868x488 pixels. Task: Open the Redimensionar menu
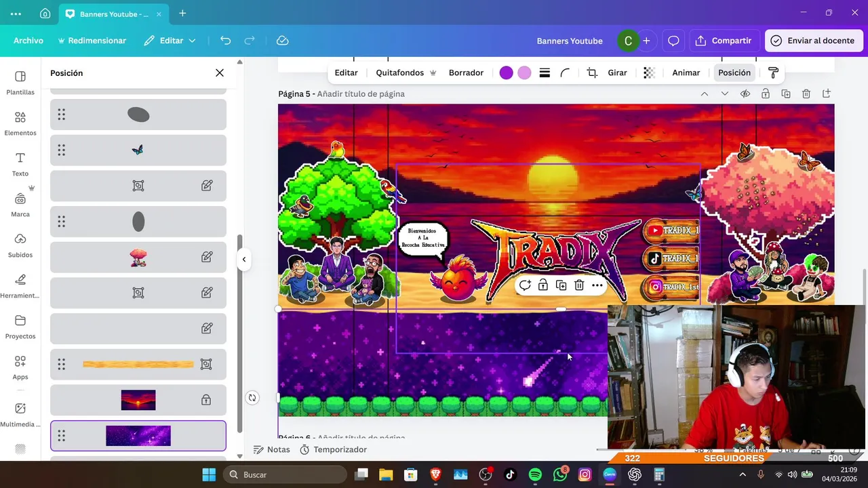[x=92, y=41]
